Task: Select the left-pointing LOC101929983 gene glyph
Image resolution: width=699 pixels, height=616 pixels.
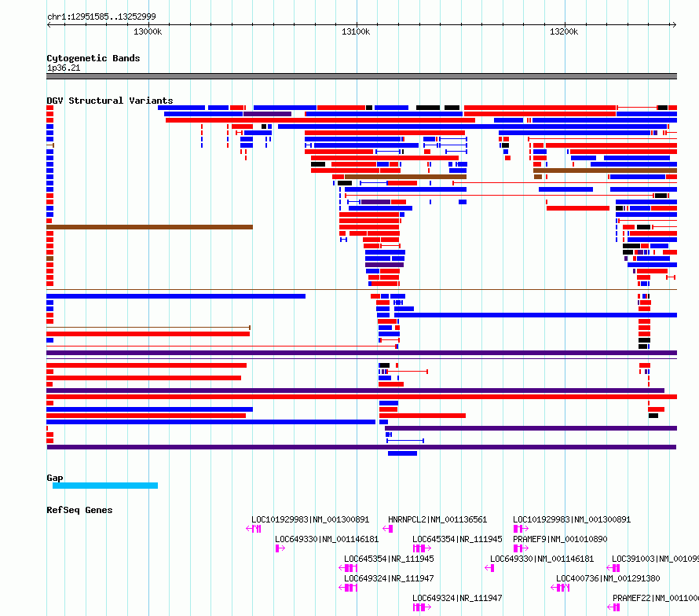Action: (x=254, y=529)
